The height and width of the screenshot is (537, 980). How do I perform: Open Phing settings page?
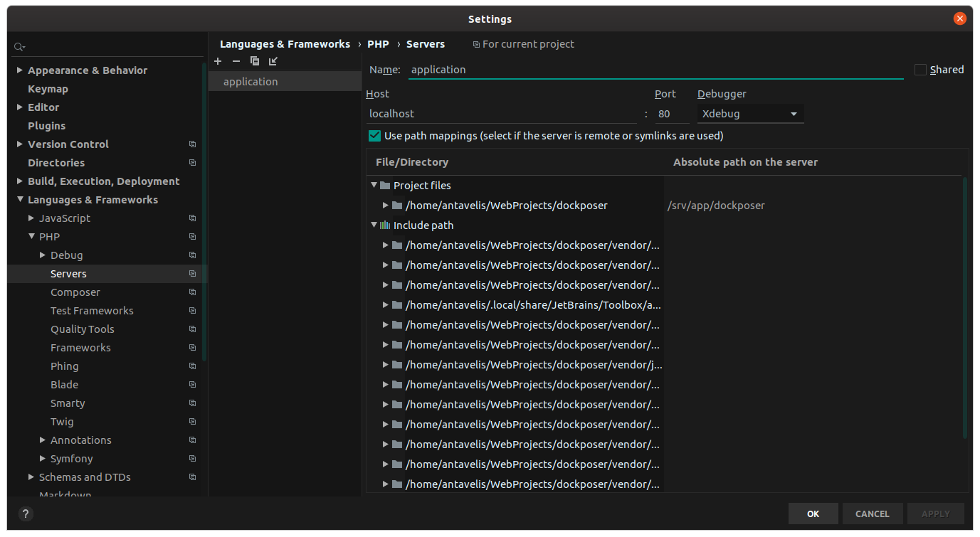(x=65, y=366)
